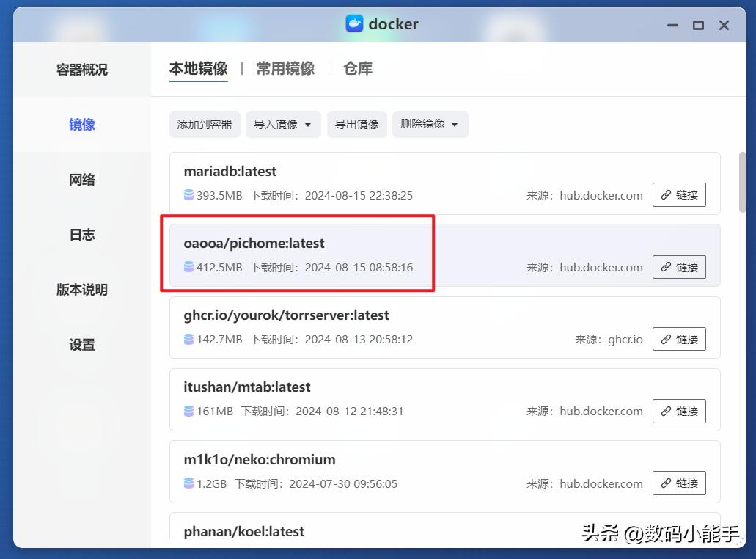The image size is (756, 559).
Task: Click 添加到容器 button
Action: point(205,125)
